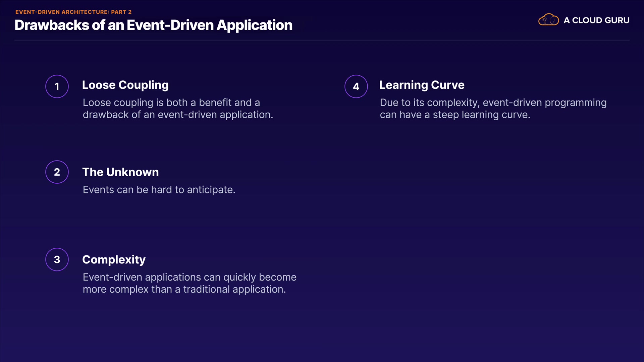Click the word anticipate in The Unknown text
The width and height of the screenshot is (644, 362).
(211, 190)
